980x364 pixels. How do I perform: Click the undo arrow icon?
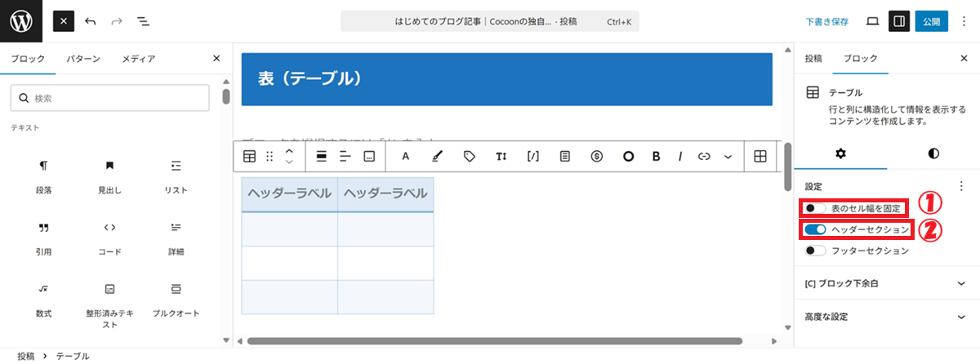point(90,21)
